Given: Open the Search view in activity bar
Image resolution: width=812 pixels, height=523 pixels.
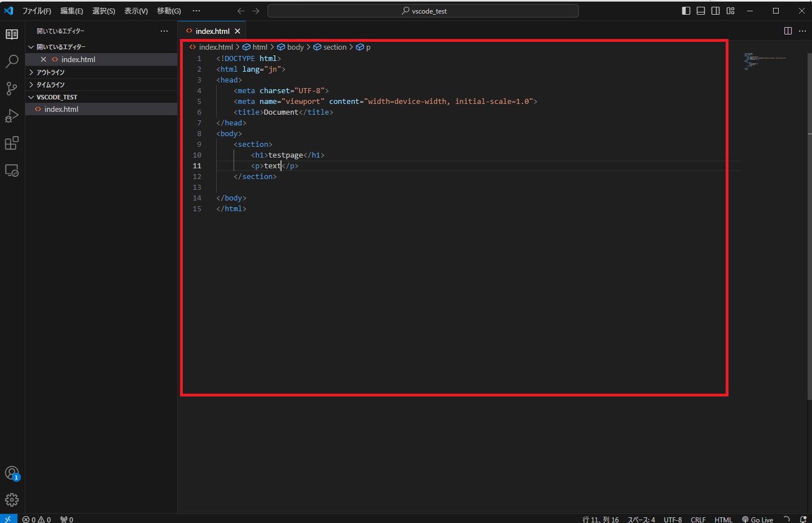Looking at the screenshot, I should 12,61.
